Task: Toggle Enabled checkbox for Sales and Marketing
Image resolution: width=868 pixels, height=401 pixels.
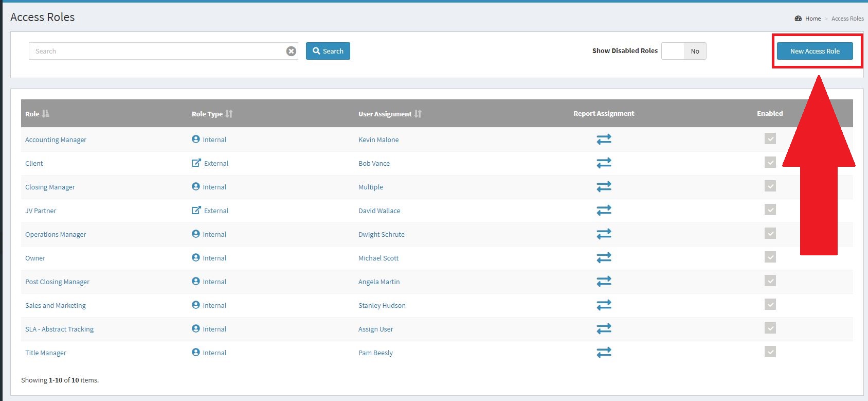Action: pos(770,305)
